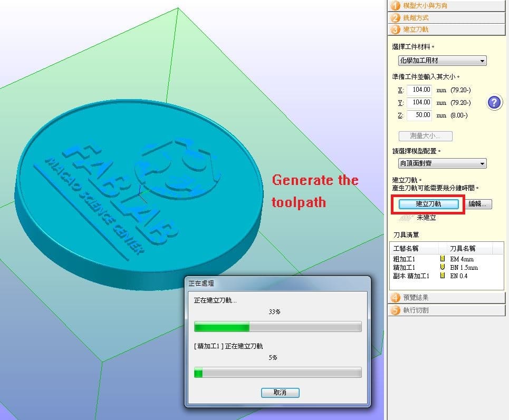The width and height of the screenshot is (509, 420).
Task: Open step 2 銑削方式 panel
Action: (x=446, y=17)
